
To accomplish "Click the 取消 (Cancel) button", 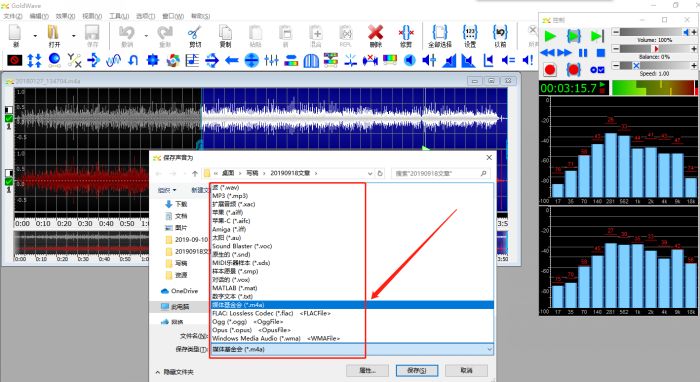I will 466,370.
